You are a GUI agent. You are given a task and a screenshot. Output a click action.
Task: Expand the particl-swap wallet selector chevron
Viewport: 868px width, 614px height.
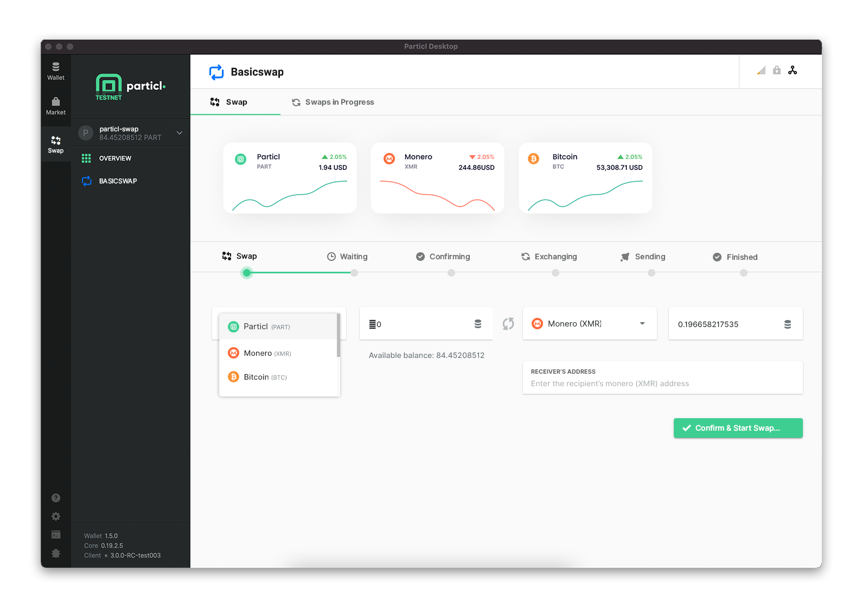pyautogui.click(x=180, y=133)
